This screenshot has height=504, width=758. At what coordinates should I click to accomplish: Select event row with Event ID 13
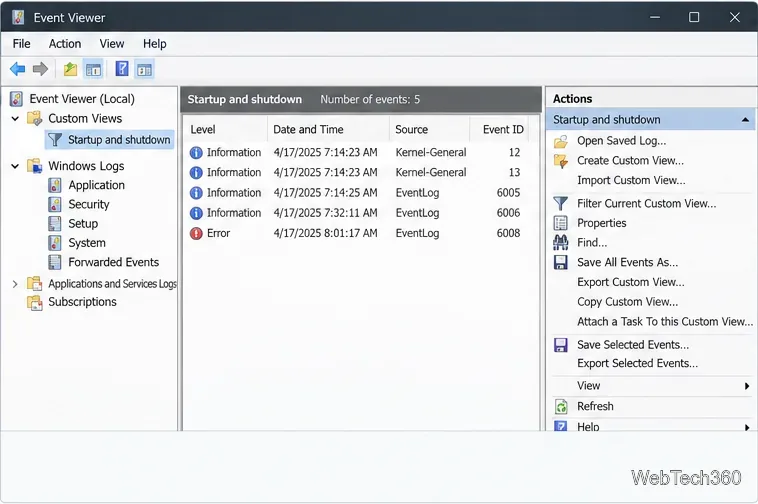click(358, 173)
